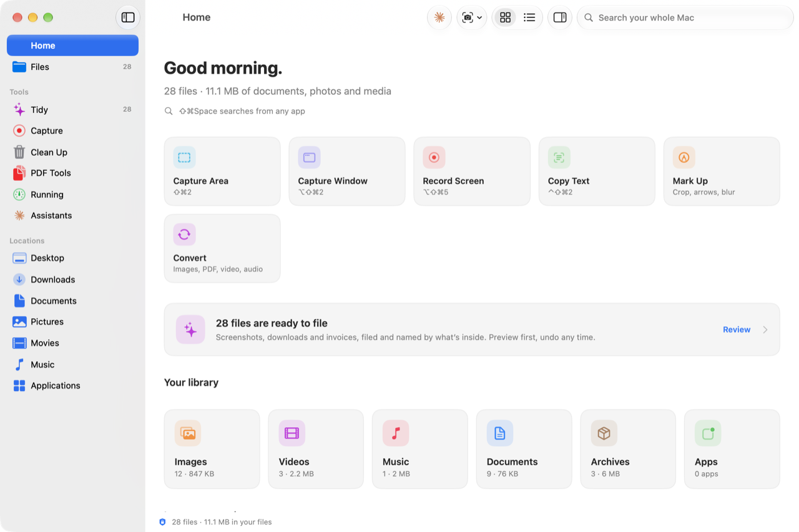Screen dimensions: 799x532
Task: Click the 'Good morning.' heading
Action: pyautogui.click(x=223, y=68)
